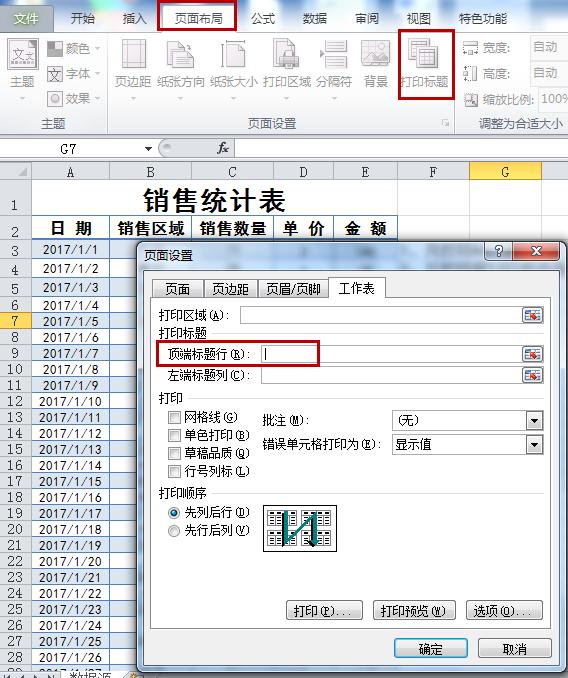The height and width of the screenshot is (678, 568).
Task: Click the 打印顺序 page order preview image
Action: (x=300, y=528)
